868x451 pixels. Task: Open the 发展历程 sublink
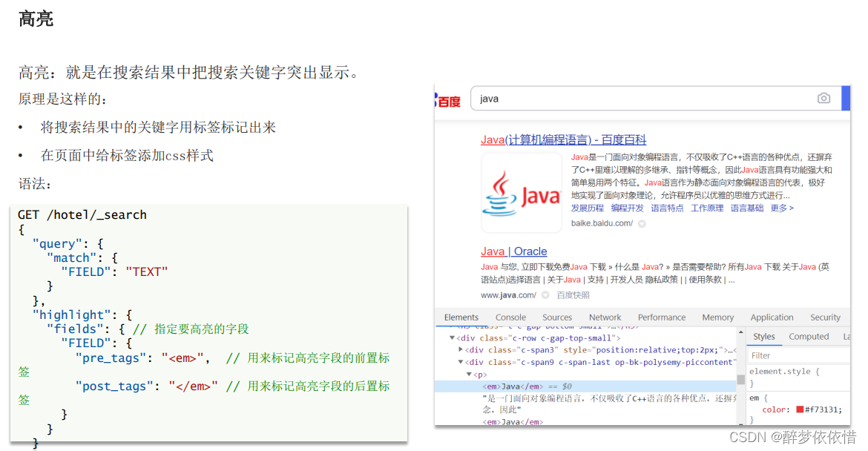(588, 208)
